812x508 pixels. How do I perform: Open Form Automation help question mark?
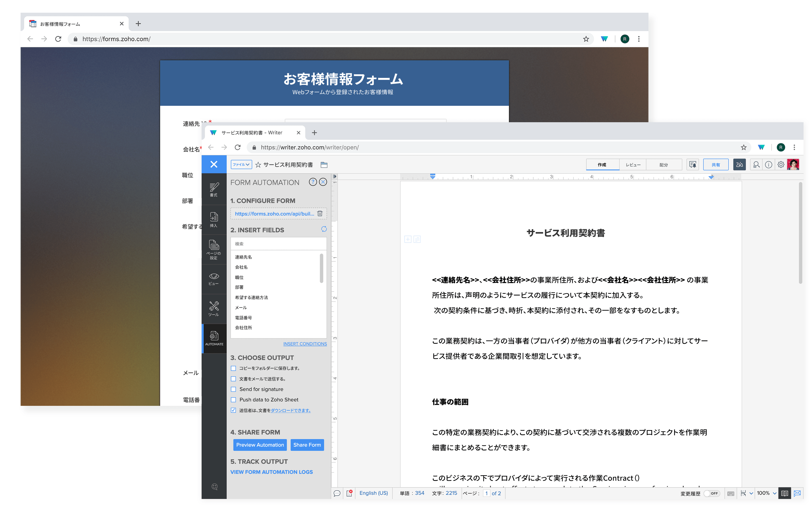pyautogui.click(x=313, y=182)
